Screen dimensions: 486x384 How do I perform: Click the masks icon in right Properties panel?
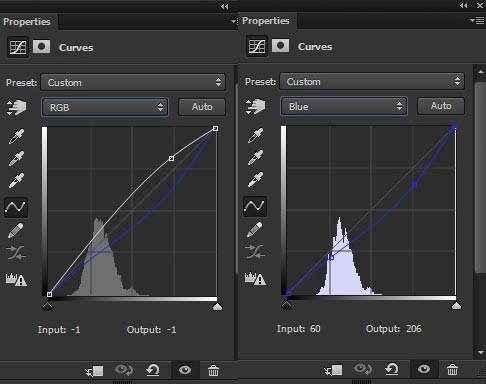pos(280,46)
